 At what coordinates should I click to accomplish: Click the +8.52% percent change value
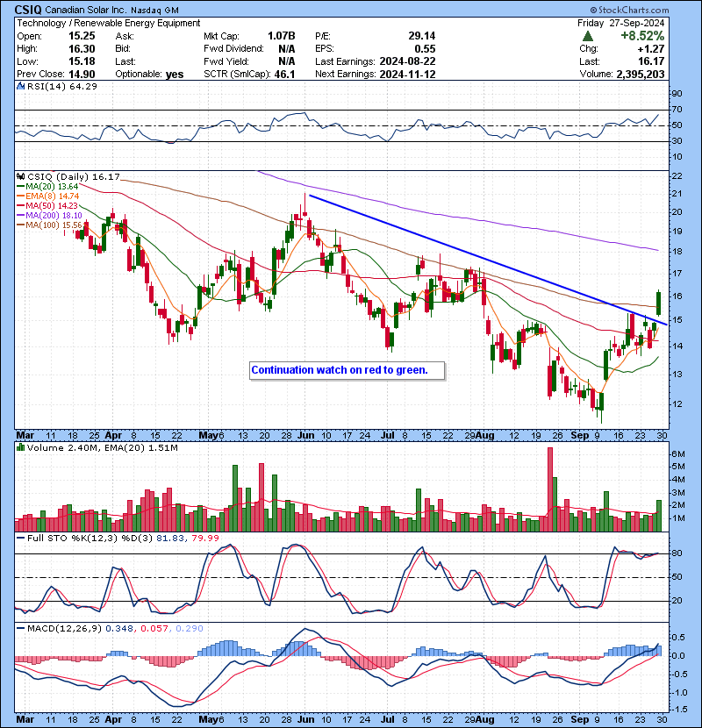642,36
